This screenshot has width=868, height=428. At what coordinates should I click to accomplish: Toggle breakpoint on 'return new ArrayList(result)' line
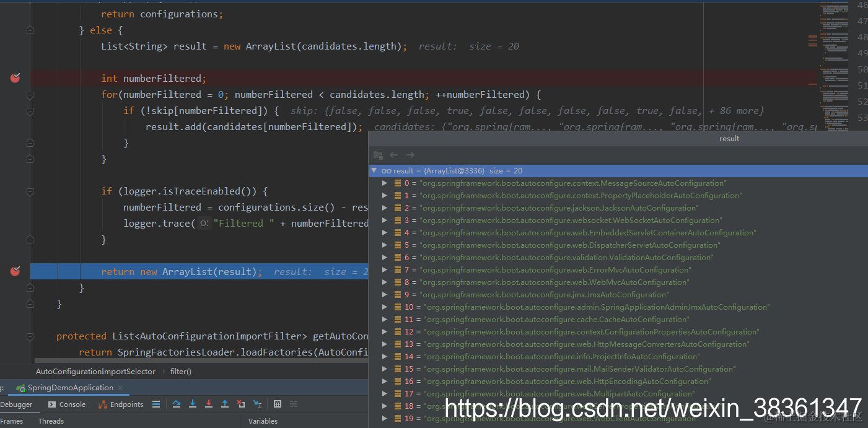pos(15,271)
